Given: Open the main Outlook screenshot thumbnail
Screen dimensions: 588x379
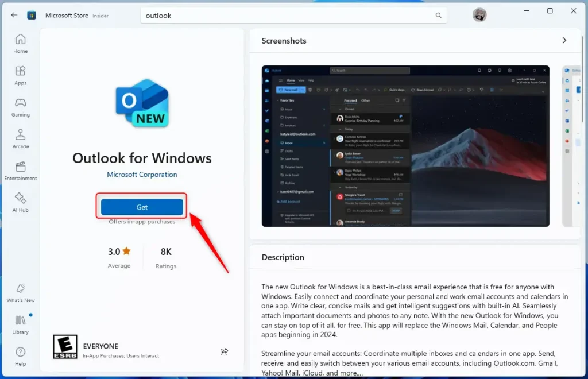Looking at the screenshot, I should 405,146.
